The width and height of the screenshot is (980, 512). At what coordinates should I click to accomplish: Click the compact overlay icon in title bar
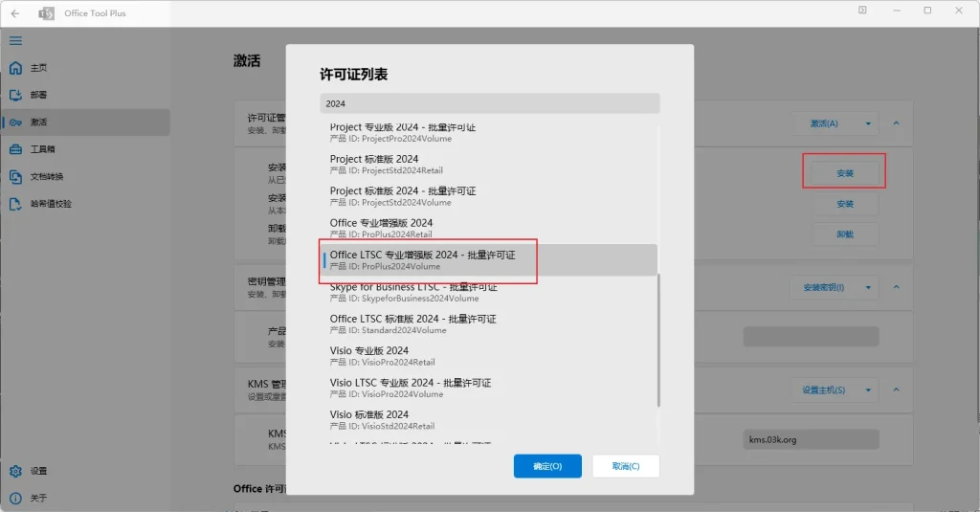pos(862,10)
